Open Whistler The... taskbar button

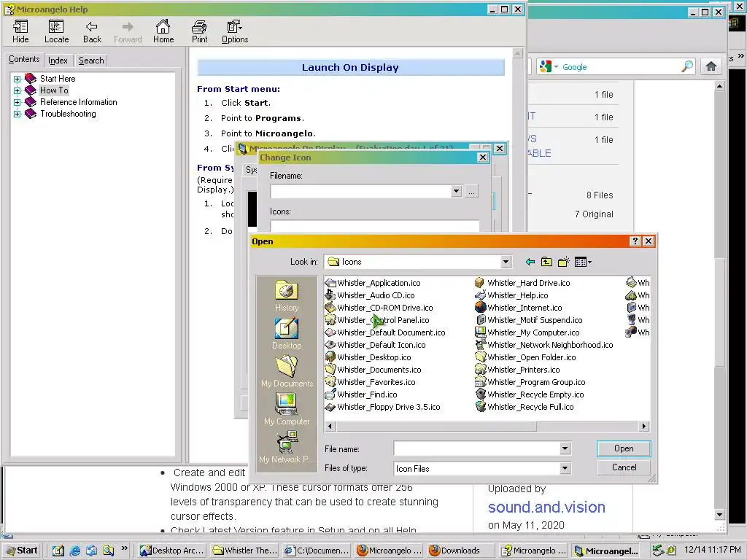coord(245,551)
